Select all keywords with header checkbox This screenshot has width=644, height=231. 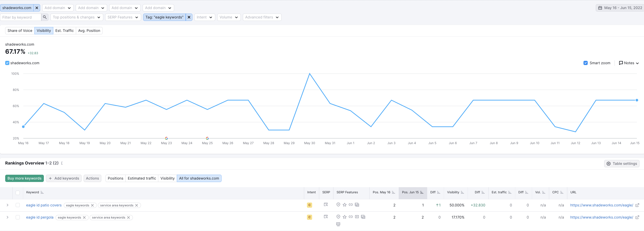pyautogui.click(x=18, y=193)
